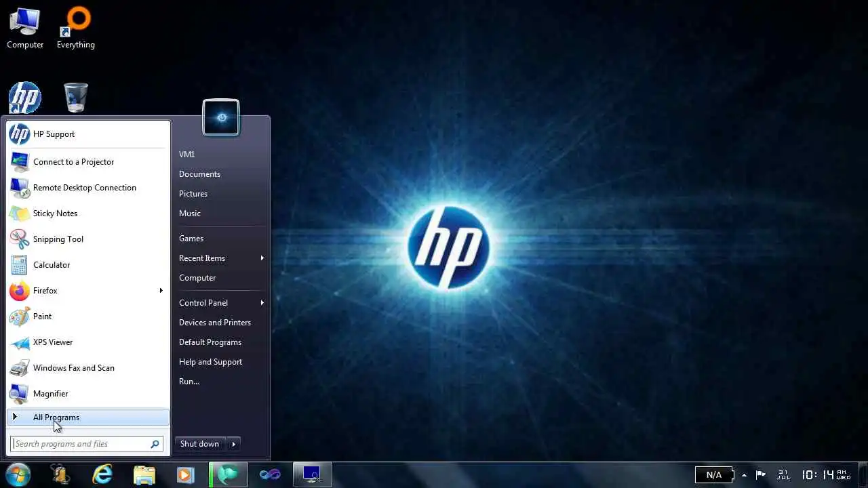Click the Computer desktop icon
This screenshot has width=868, height=488.
point(25,28)
